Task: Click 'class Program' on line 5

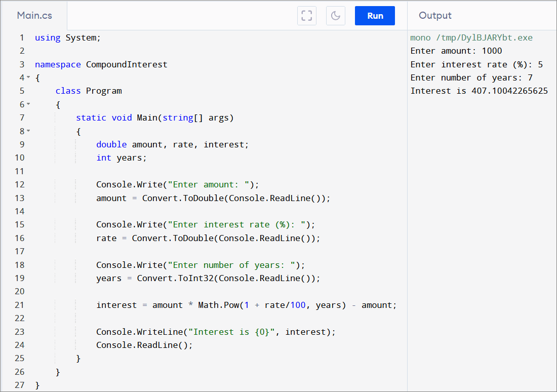Action: 89,91
